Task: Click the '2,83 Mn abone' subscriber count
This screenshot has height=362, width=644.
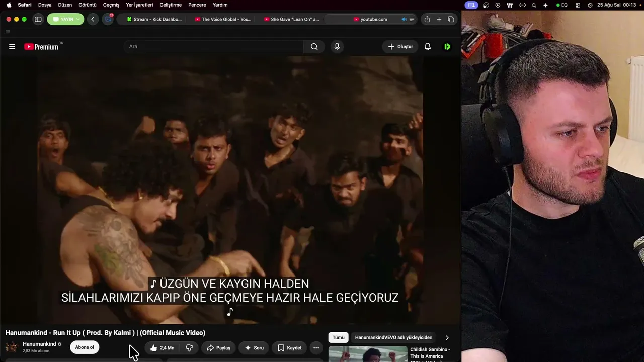Action: (36, 351)
